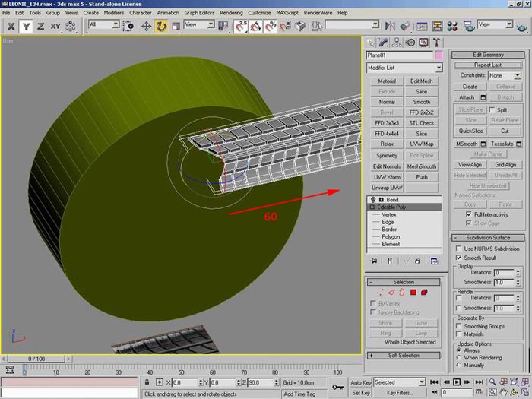Click the Select and Move tool

(x=146, y=26)
